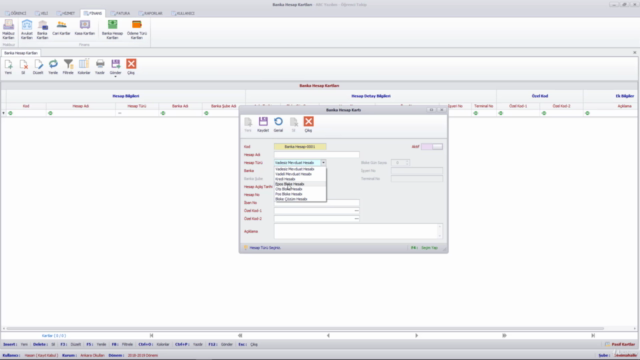Click the Iban No input field

[317, 202]
